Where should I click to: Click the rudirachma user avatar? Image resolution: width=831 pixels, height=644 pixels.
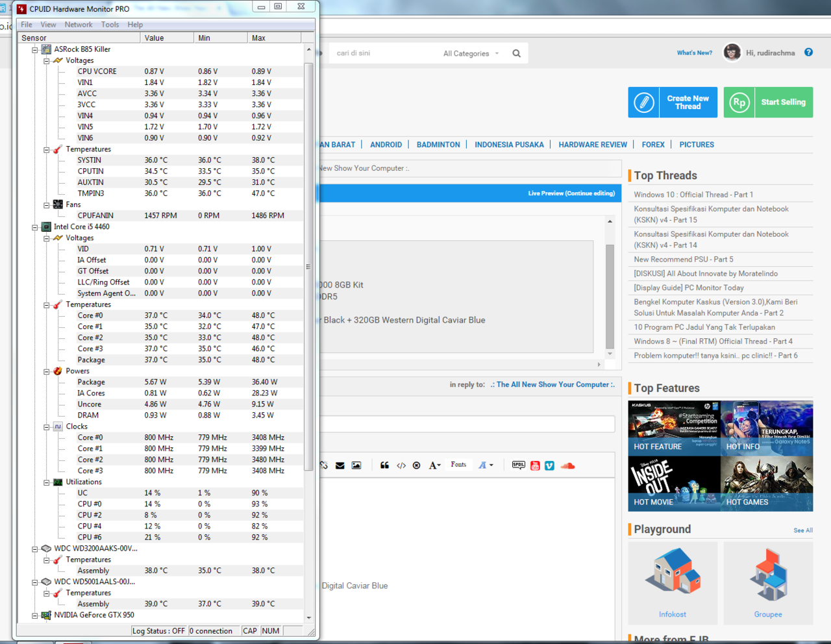tap(732, 52)
